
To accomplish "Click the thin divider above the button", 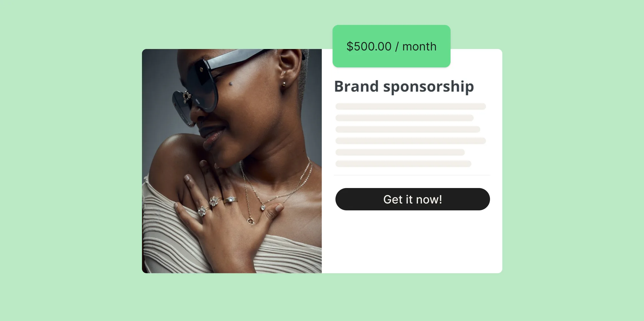I will click(x=412, y=175).
